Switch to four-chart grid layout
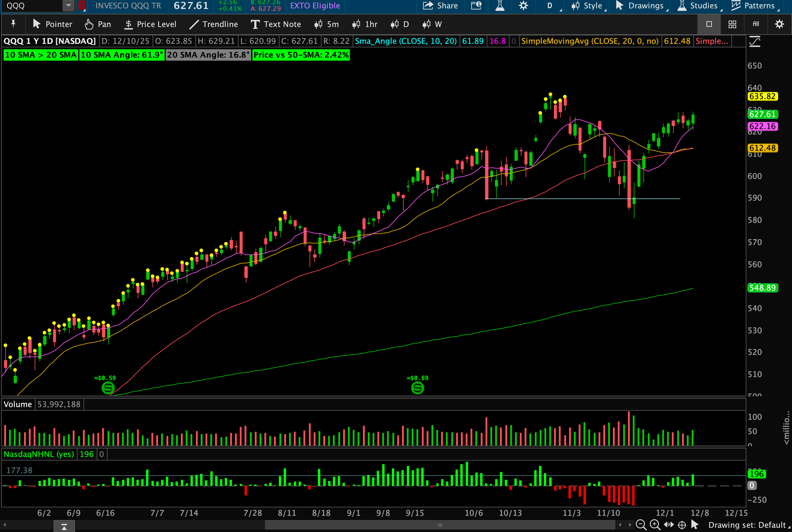 [732, 24]
